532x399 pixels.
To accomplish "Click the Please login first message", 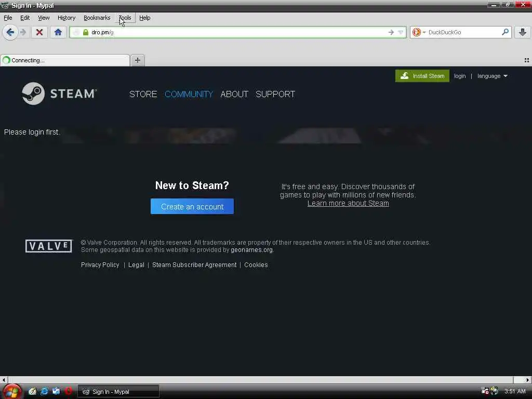I will pos(32,132).
